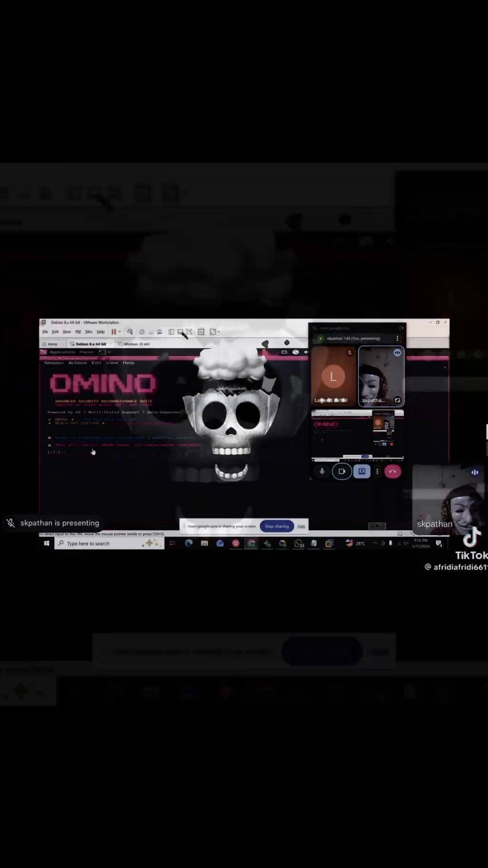Click the terminal launcher icon in Debian panel

coord(102,352)
